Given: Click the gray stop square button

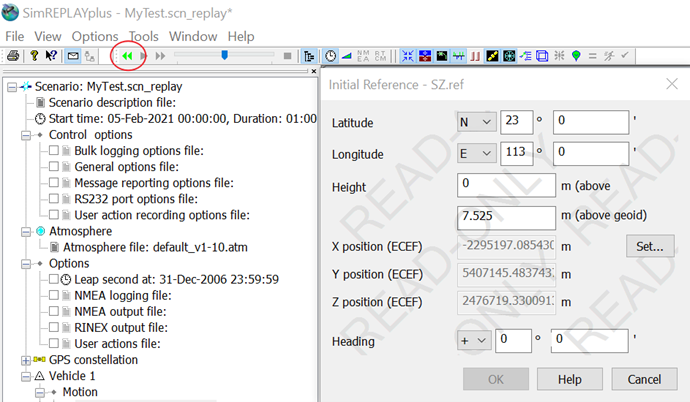Looking at the screenshot, I should pos(288,56).
